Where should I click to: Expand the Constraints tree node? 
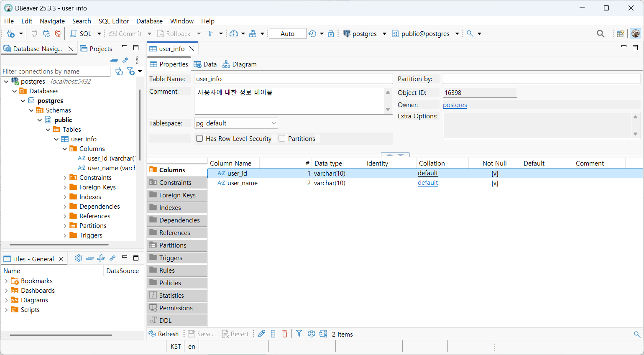[65, 178]
